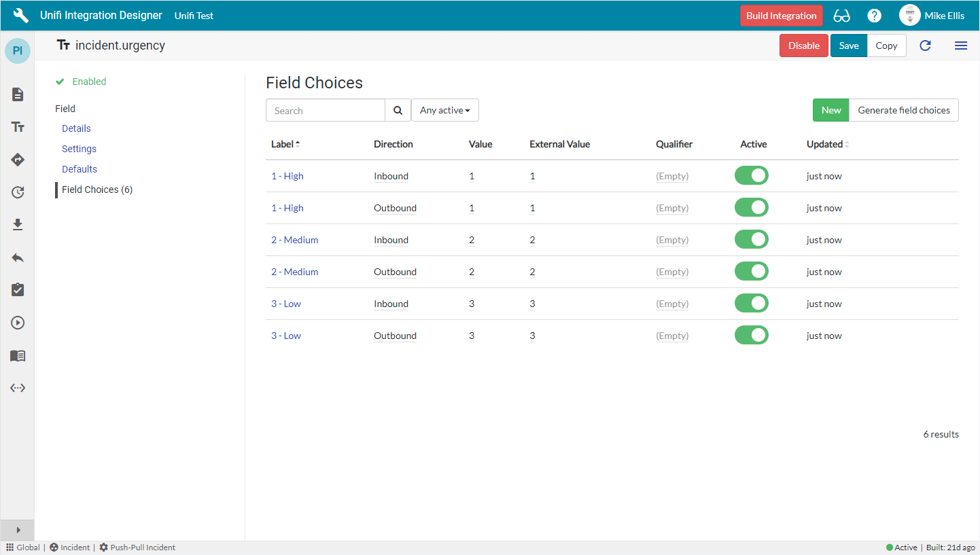The height and width of the screenshot is (555, 980).
Task: Click the green New button
Action: click(830, 110)
